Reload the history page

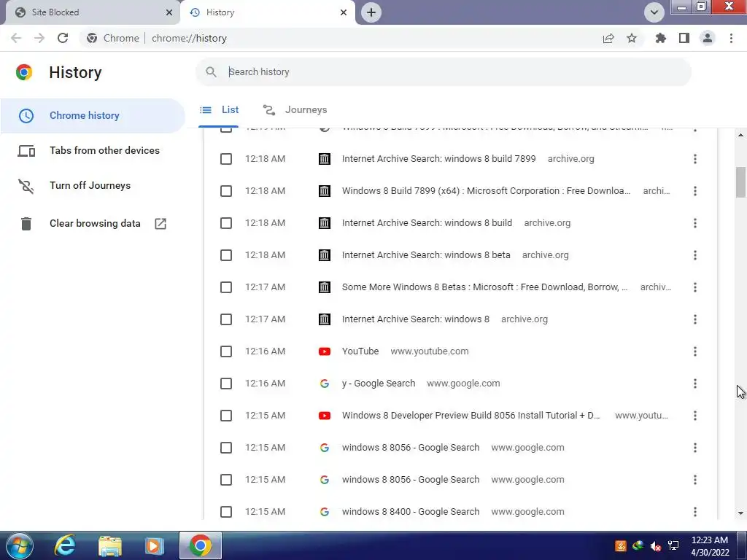[63, 38]
